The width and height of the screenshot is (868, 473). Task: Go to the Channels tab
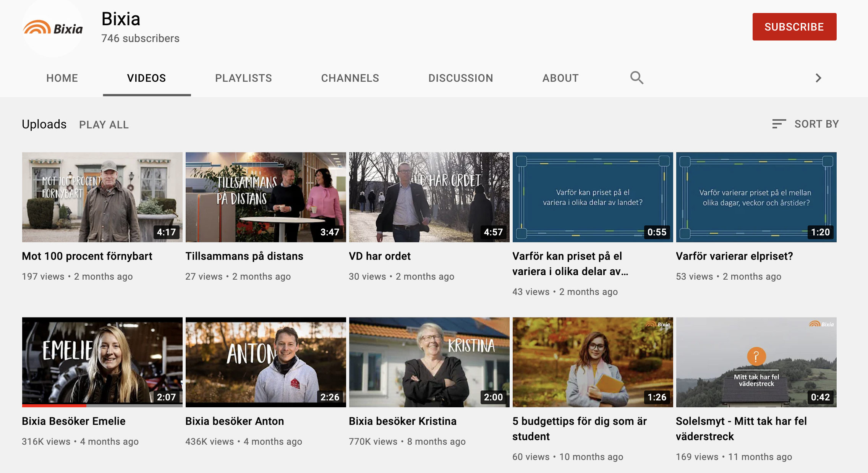[350, 78]
